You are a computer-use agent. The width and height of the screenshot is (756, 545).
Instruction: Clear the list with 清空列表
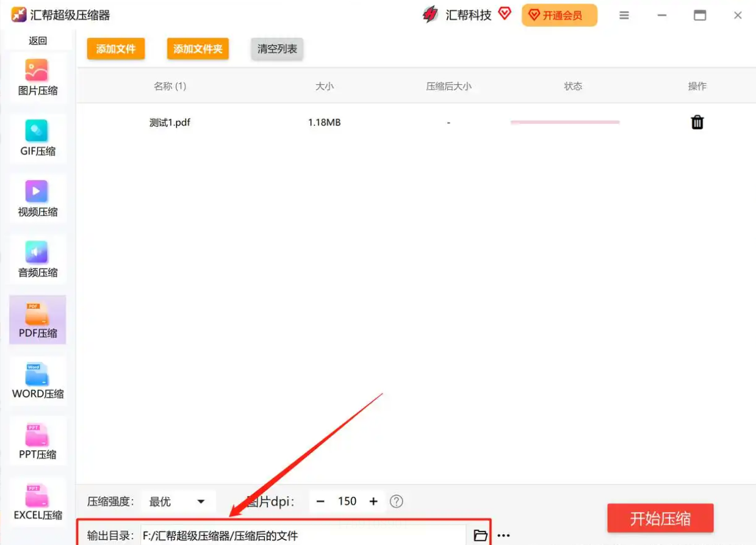277,49
